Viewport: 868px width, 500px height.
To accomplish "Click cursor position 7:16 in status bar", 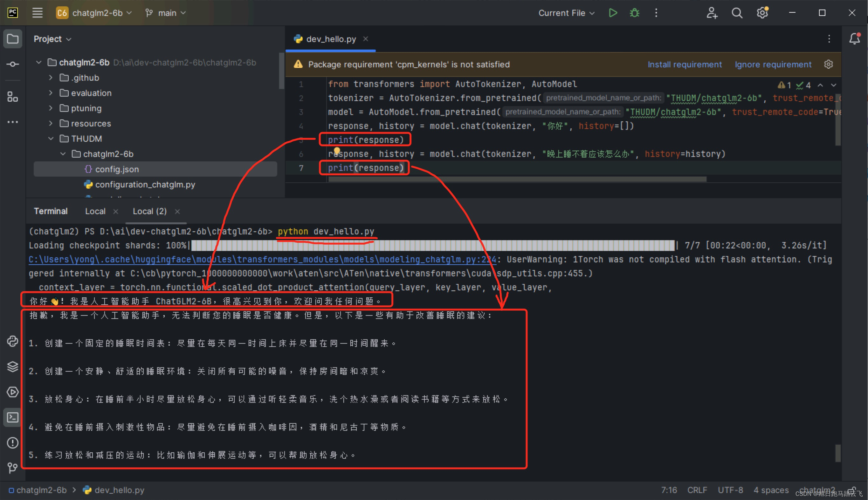I will (x=669, y=490).
